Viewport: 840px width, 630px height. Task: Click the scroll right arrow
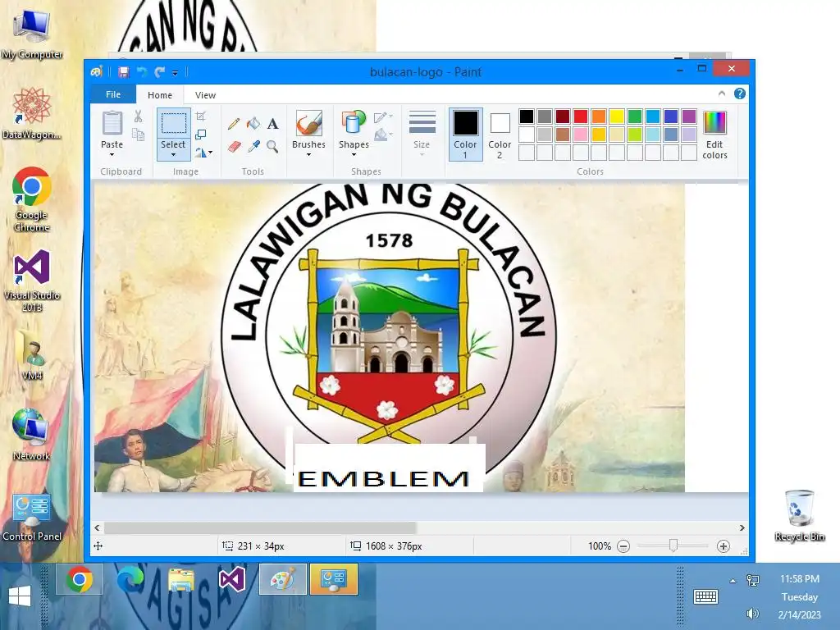tap(742, 528)
